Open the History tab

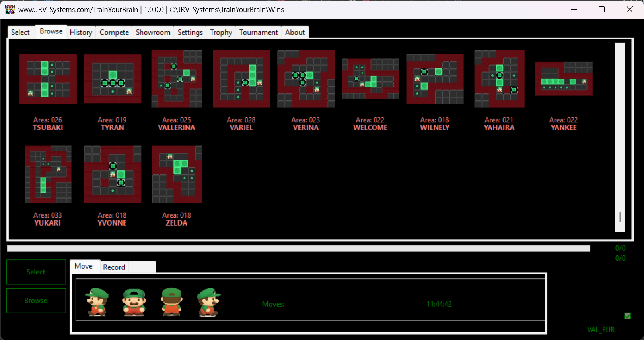pos(81,32)
